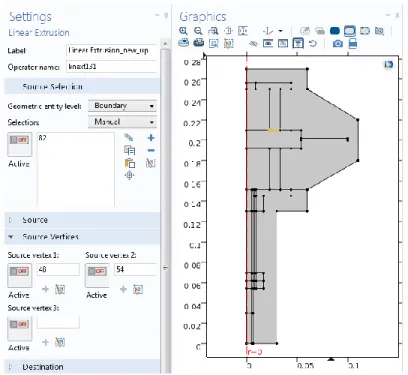This screenshot has height=375, width=408.
Task: Click the Source vertex 1 field showing 48
Action: click(x=58, y=269)
